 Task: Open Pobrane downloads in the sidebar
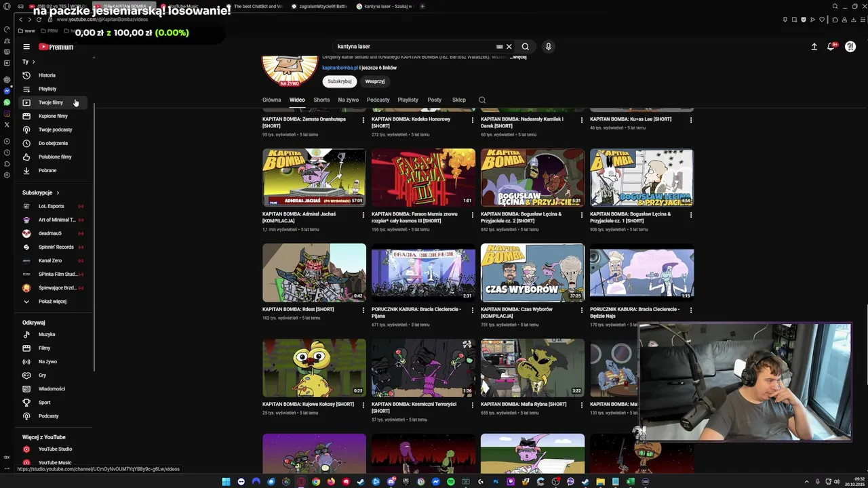click(x=54, y=170)
